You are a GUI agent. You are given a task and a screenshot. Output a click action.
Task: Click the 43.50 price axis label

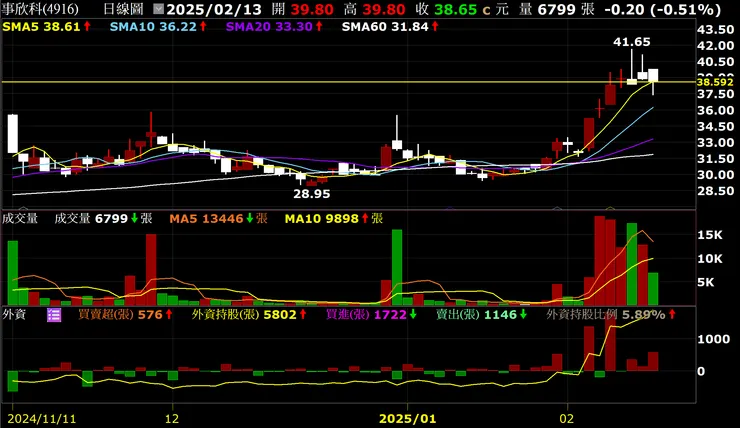click(715, 30)
